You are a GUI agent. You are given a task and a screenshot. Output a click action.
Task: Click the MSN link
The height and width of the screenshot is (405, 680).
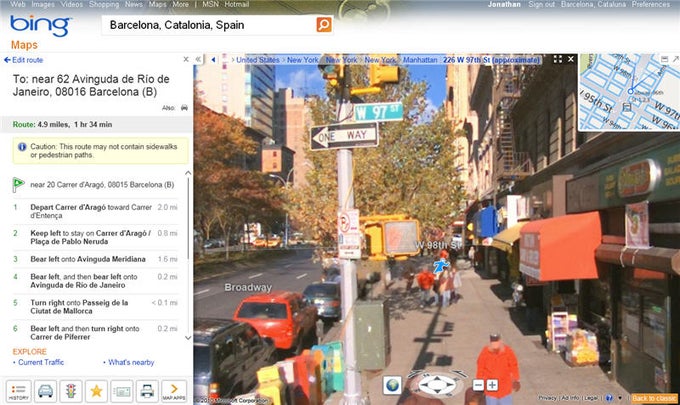pyautogui.click(x=210, y=4)
